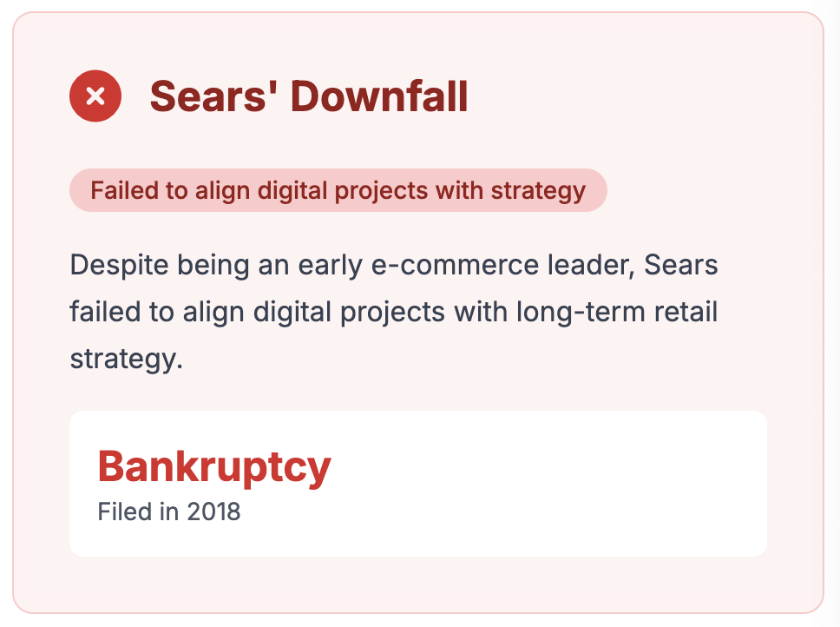Click the white Bankruptcy stat card

coord(418,484)
